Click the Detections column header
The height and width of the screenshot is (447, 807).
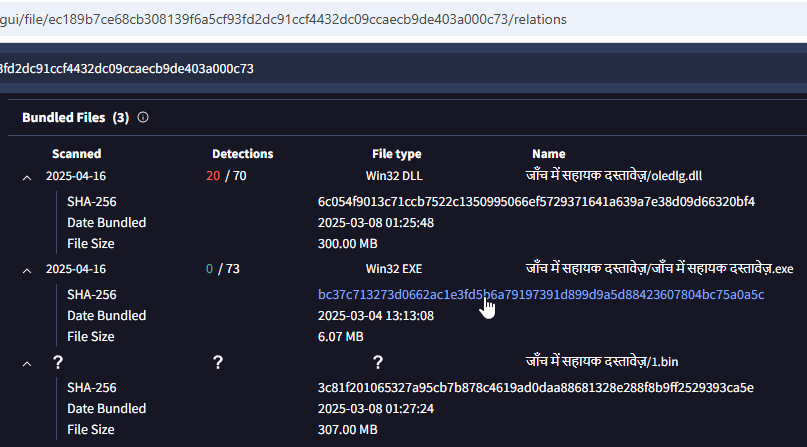pos(242,153)
